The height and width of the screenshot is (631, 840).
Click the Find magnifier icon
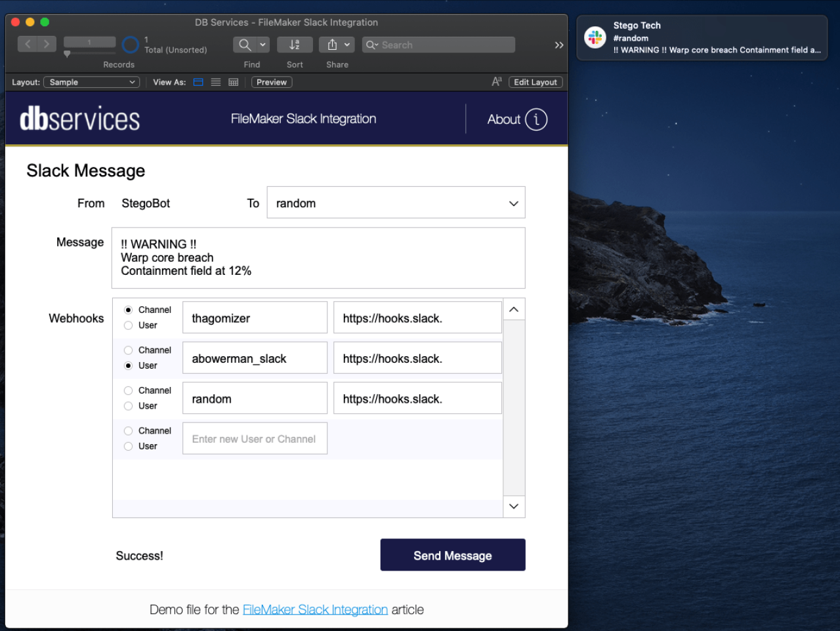tap(245, 45)
